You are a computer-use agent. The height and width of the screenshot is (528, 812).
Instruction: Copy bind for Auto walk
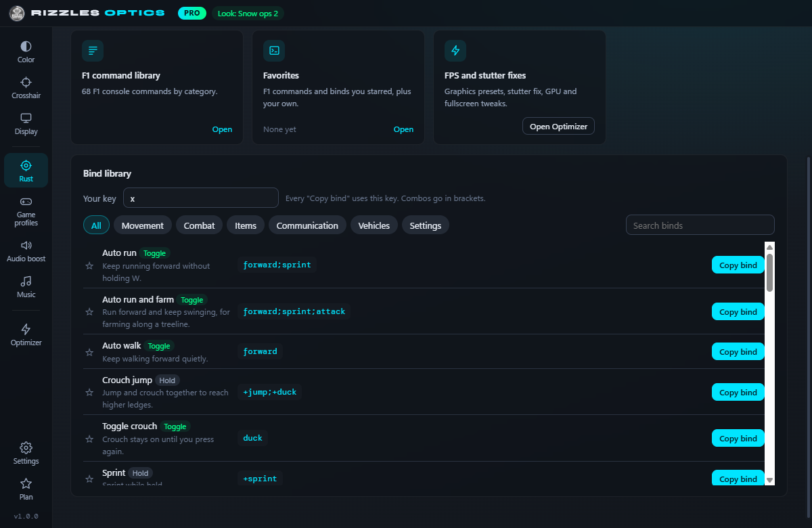(x=738, y=352)
